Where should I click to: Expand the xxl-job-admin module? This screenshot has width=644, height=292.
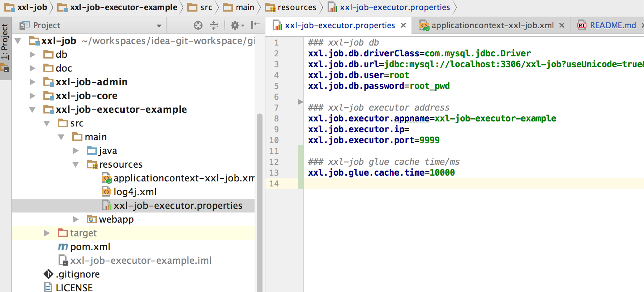click(33, 82)
